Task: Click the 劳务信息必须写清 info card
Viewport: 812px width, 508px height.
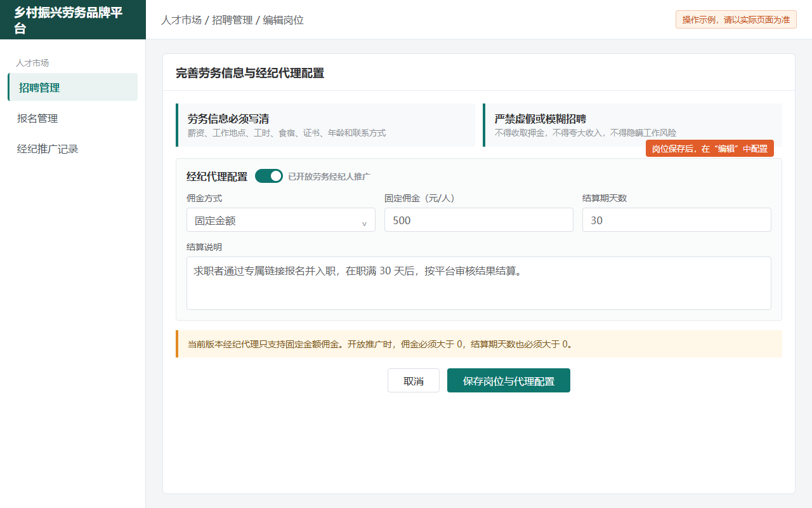Action: (325, 125)
